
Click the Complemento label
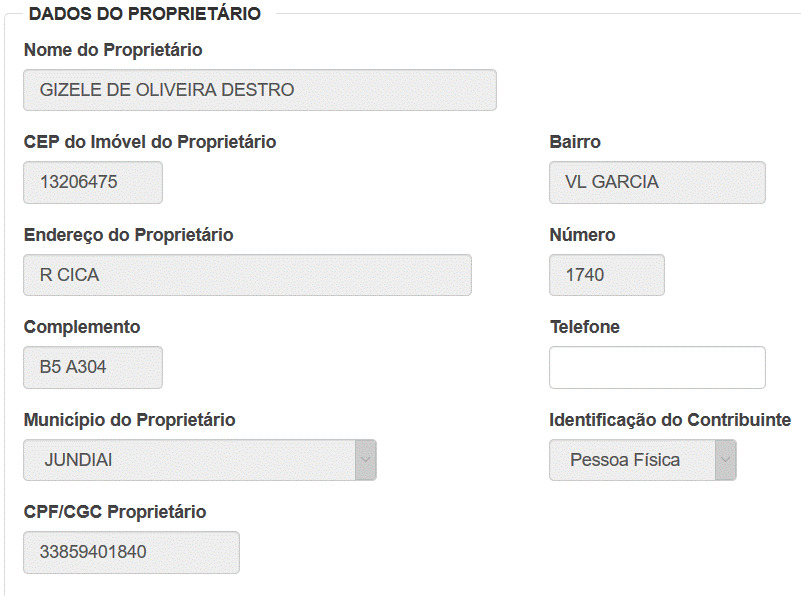click(x=82, y=327)
